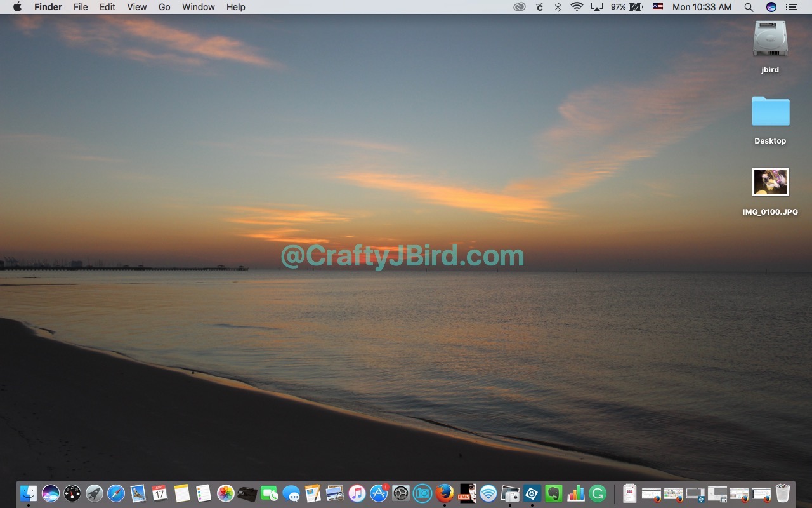Open the Apple menu
Image resolution: width=812 pixels, height=508 pixels.
coord(17,7)
